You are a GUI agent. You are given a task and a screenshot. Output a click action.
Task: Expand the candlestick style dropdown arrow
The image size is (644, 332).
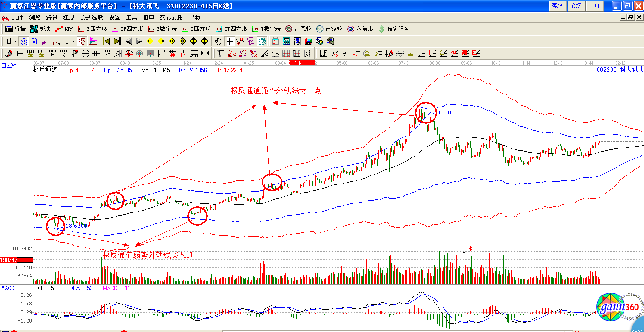pyautogui.click(x=73, y=41)
